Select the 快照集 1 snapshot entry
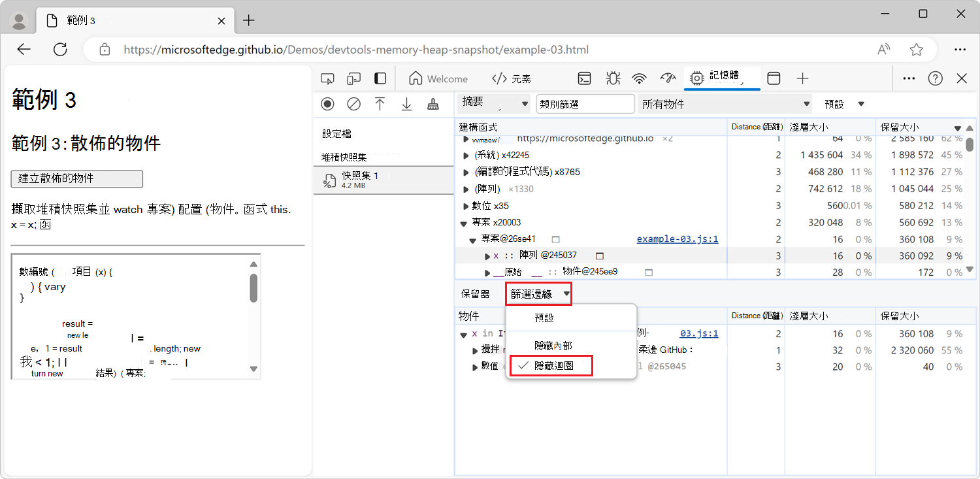980x479 pixels. [384, 180]
